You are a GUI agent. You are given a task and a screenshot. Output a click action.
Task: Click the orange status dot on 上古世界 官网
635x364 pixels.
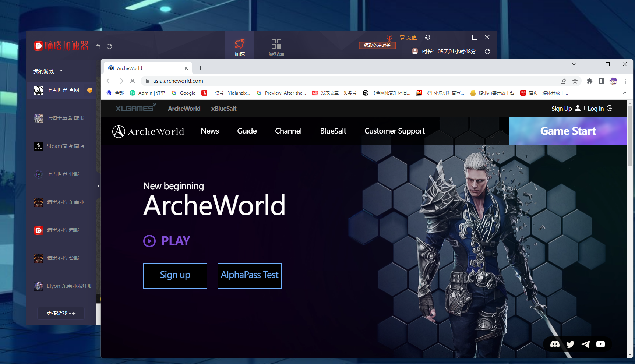point(90,90)
